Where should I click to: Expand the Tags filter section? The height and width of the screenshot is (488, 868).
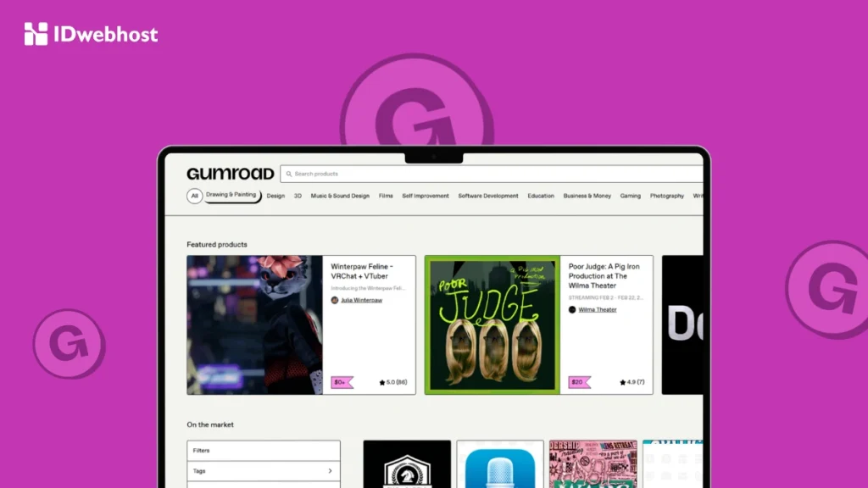(263, 470)
